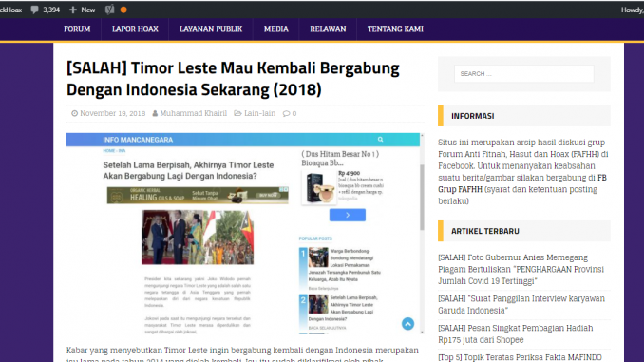Select the TENTANG KAMI menu item
644x362 pixels.
(x=395, y=29)
